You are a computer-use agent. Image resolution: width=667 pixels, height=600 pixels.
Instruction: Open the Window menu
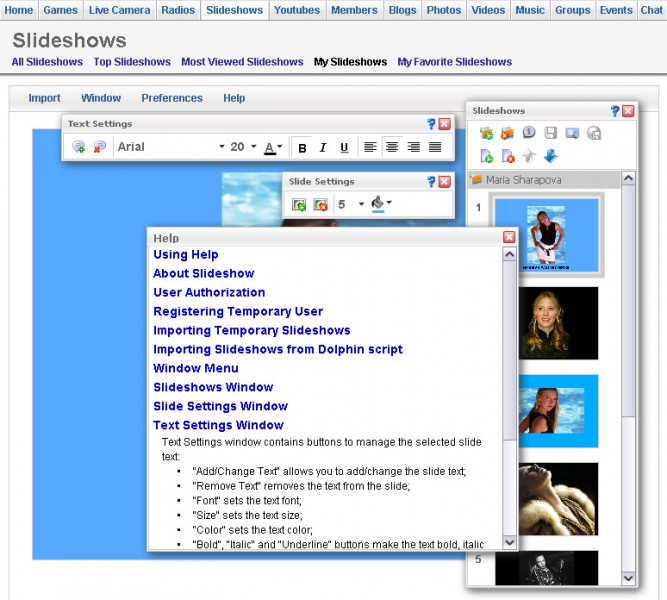click(x=101, y=98)
